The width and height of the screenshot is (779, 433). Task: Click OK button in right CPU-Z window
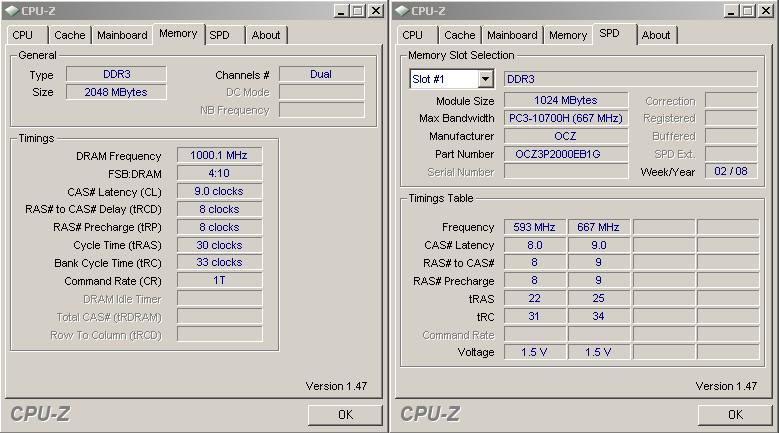(735, 415)
